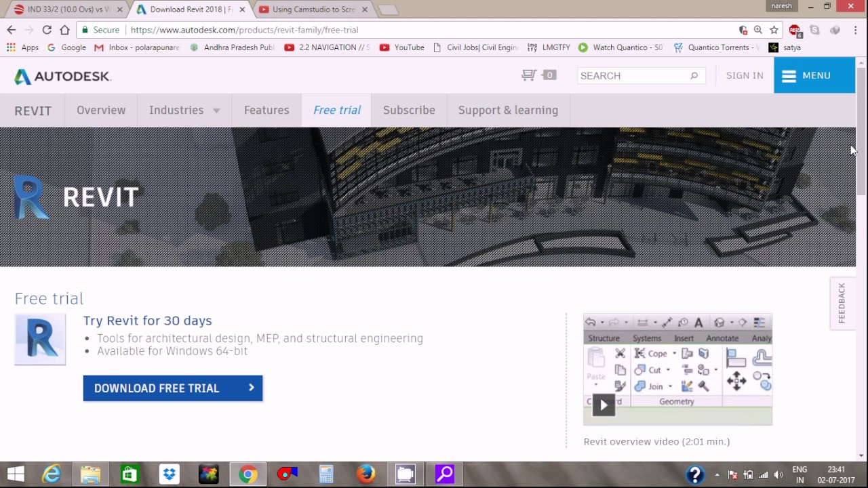Open Dropbox from taskbar
This screenshot has width=868, height=488.
169,474
